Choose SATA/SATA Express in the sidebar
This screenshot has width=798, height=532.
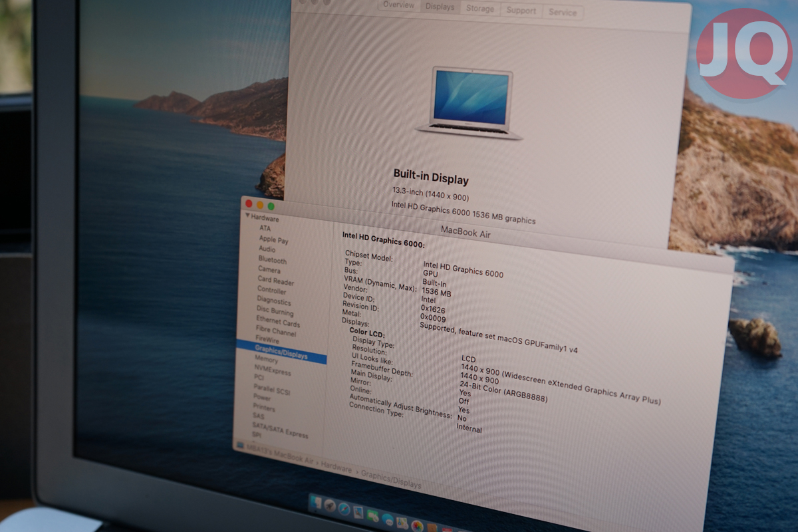pos(280,430)
